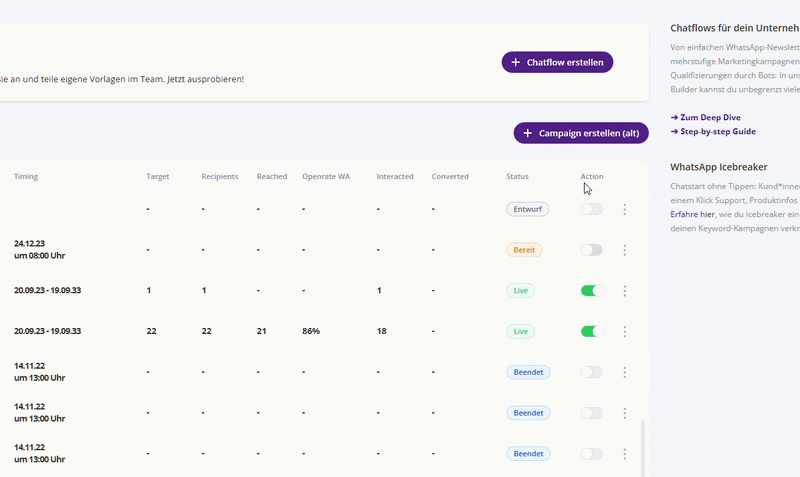This screenshot has width=800, height=477.
Task: Disable the Live campaign with 22 recipients
Action: click(x=592, y=331)
